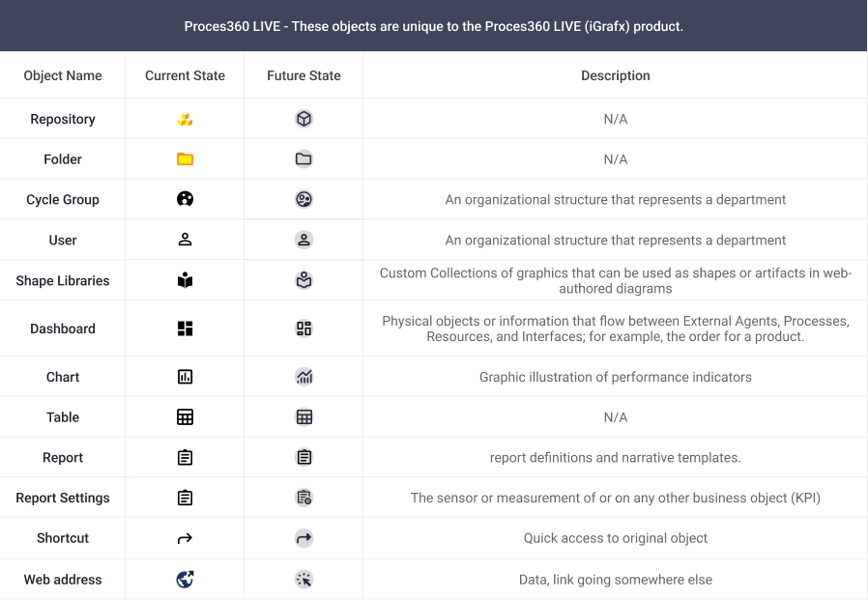This screenshot has width=868, height=600.
Task: Click the Future State Repository cube icon
Action: point(304,119)
